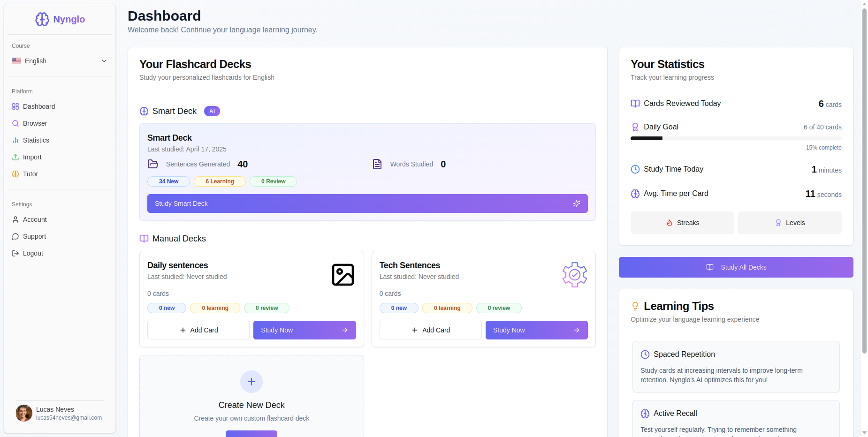Open the Streaks button in statistics
Viewport: 868px width, 437px height.
(x=682, y=223)
